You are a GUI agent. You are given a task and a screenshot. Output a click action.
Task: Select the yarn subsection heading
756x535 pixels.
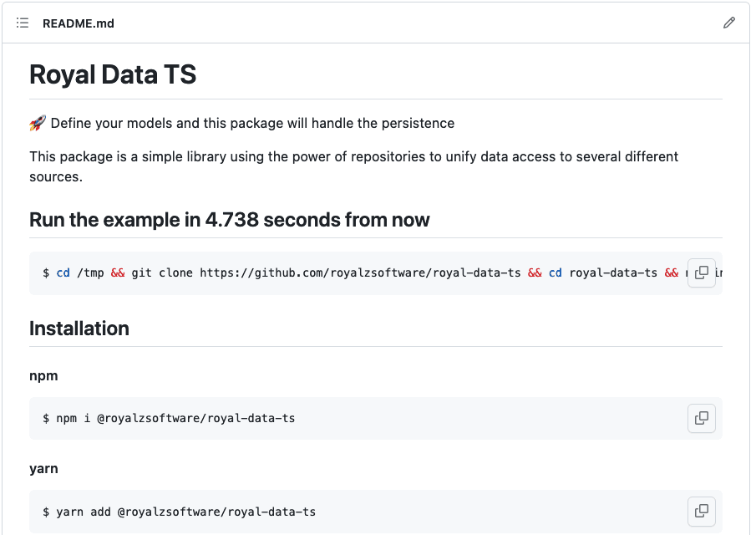click(43, 468)
